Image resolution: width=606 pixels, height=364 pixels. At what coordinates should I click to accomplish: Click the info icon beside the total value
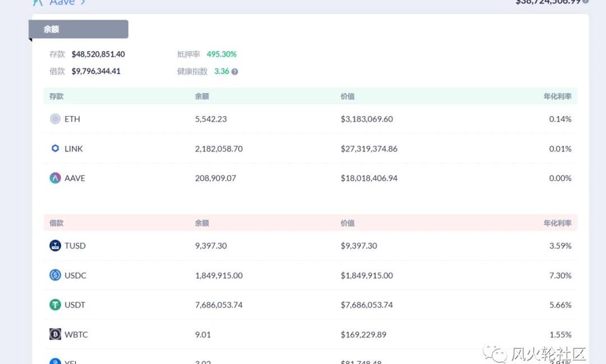pos(585,2)
